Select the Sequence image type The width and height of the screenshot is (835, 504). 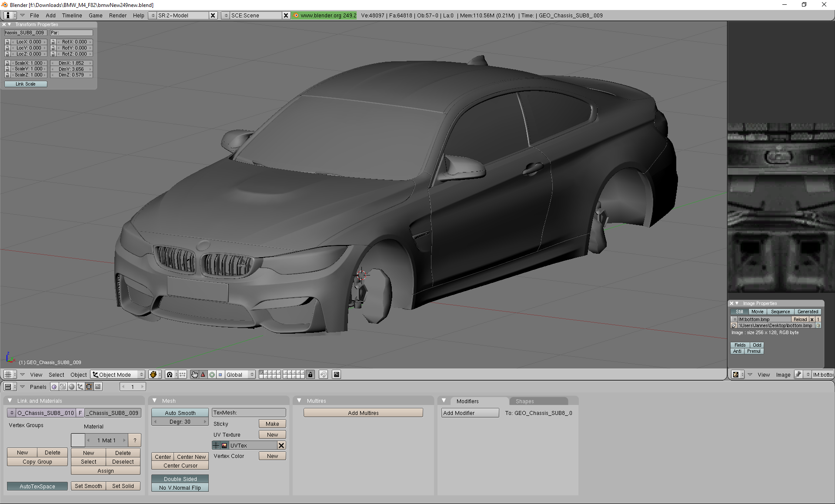click(x=780, y=312)
